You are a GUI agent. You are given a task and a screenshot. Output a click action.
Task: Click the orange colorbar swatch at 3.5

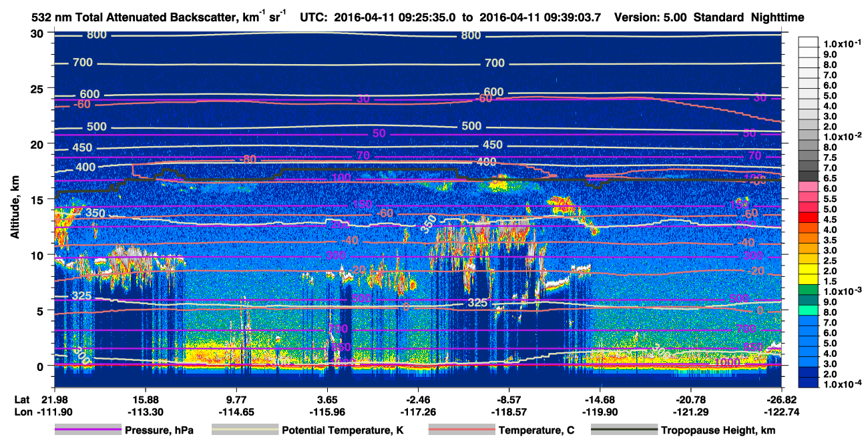coord(808,239)
